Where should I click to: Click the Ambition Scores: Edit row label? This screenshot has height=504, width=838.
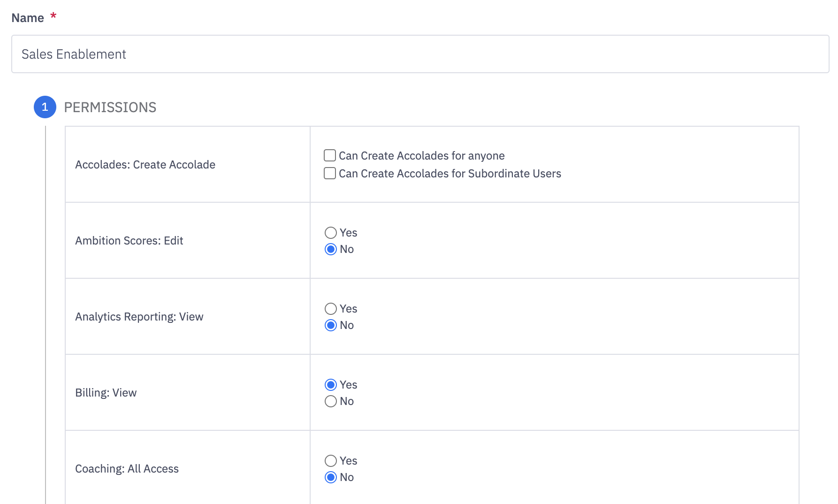(x=129, y=241)
